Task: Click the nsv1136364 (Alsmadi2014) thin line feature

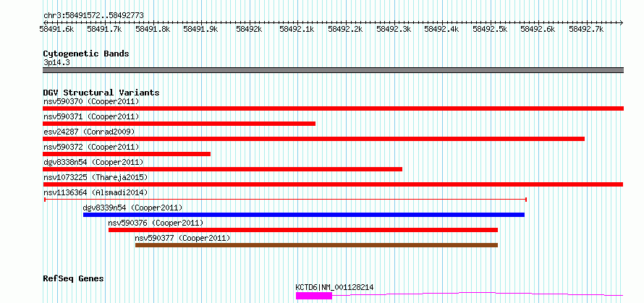Action: (x=285, y=200)
